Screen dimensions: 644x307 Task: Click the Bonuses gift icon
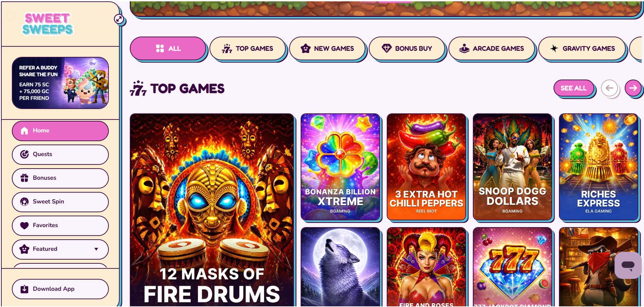[24, 178]
